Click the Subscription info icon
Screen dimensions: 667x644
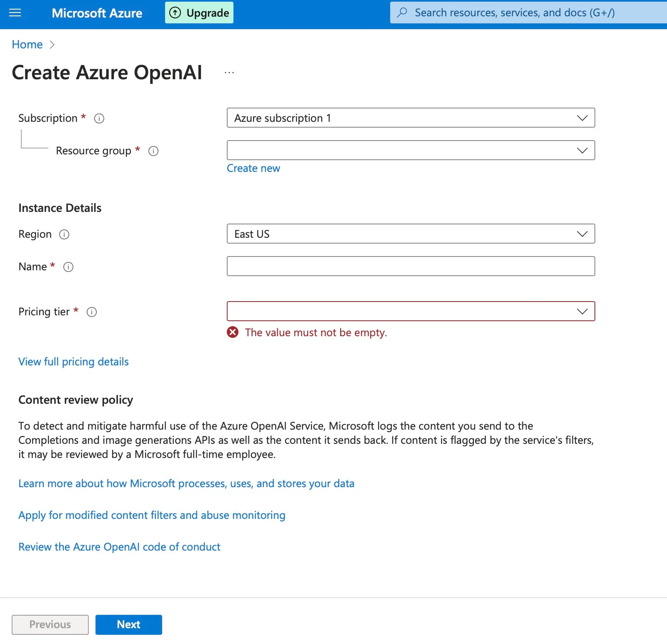[99, 118]
